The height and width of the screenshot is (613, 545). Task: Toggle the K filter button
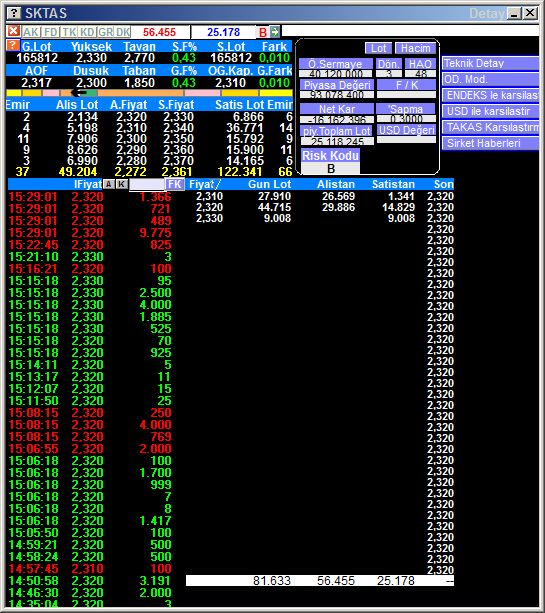click(x=122, y=184)
